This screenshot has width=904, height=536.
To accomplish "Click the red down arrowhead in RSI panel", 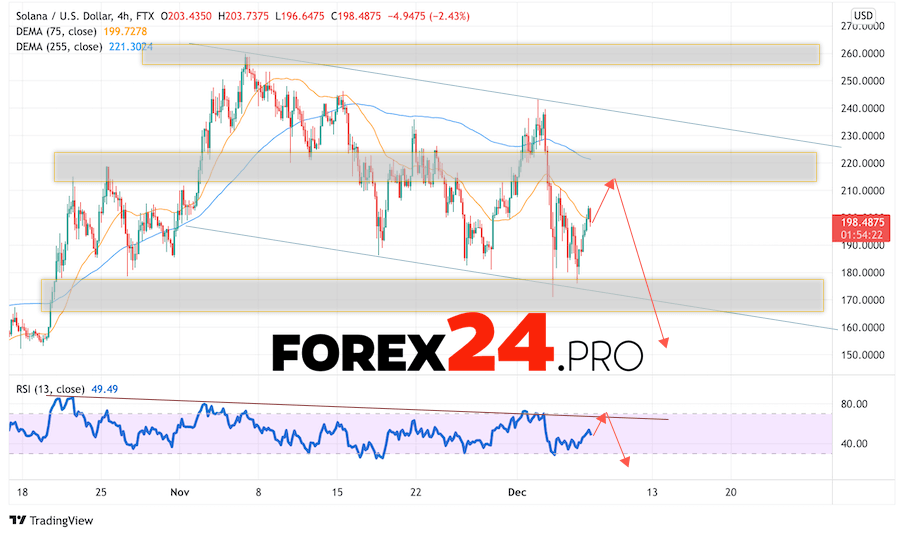I will pos(626,461).
